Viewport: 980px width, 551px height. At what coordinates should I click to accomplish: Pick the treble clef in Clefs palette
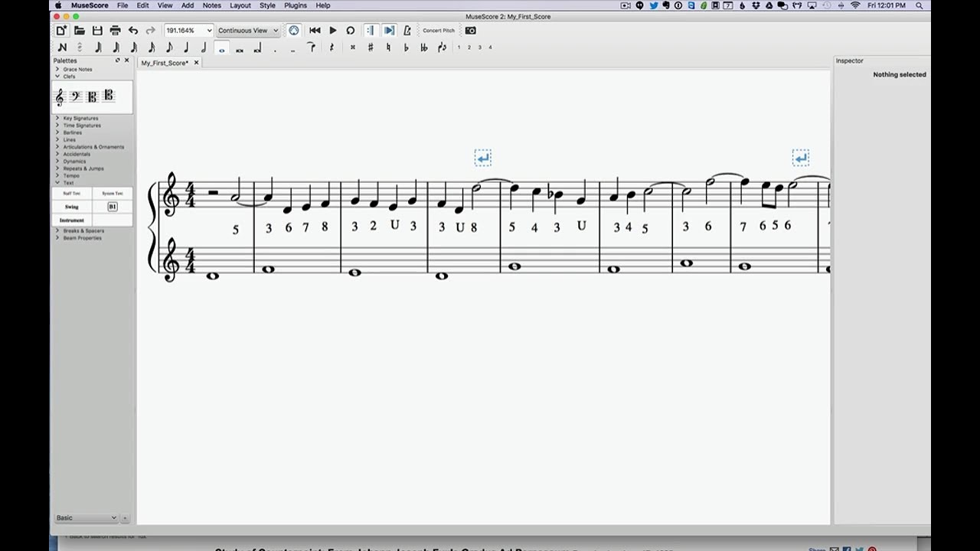tap(60, 97)
